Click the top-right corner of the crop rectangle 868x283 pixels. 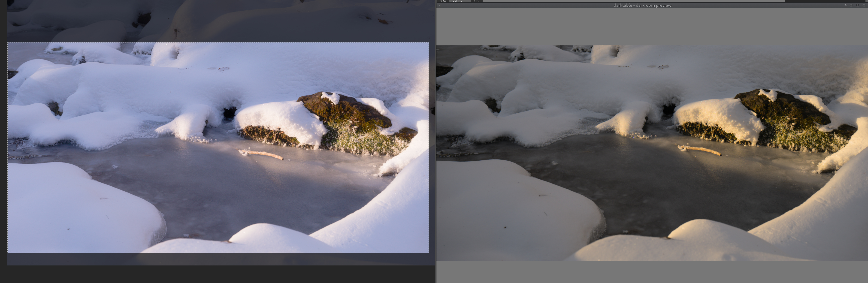(429, 42)
